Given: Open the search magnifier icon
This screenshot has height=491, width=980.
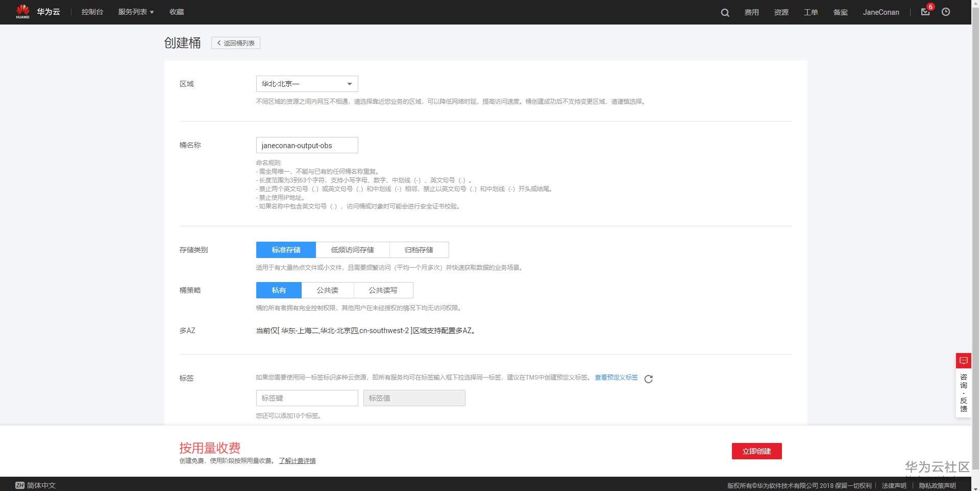Looking at the screenshot, I should click(x=725, y=12).
